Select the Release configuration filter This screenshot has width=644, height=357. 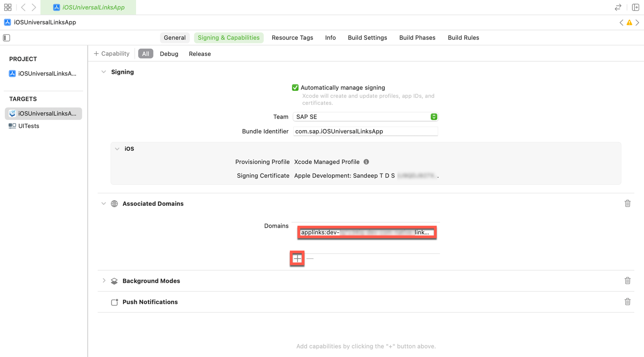point(200,54)
